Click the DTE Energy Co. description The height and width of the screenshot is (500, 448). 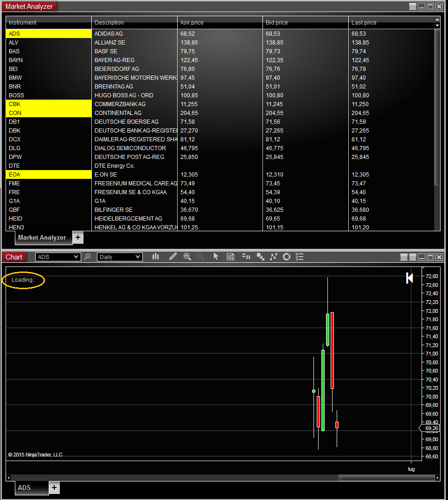pyautogui.click(x=115, y=166)
